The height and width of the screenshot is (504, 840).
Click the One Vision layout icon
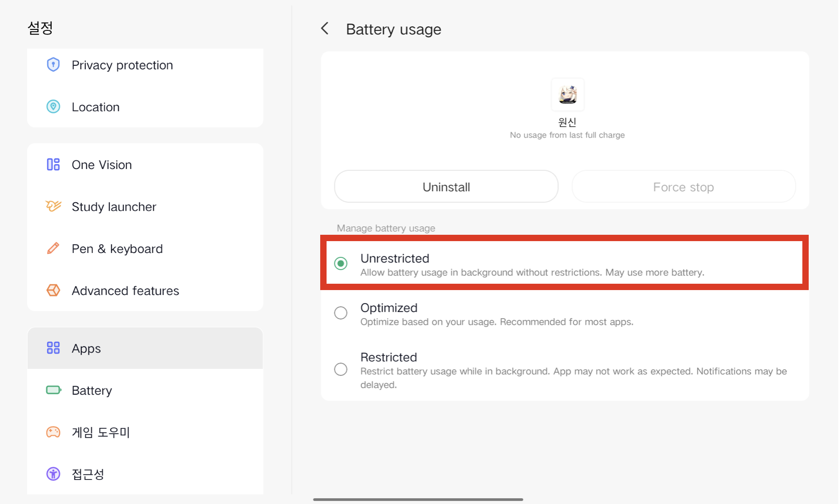click(53, 165)
